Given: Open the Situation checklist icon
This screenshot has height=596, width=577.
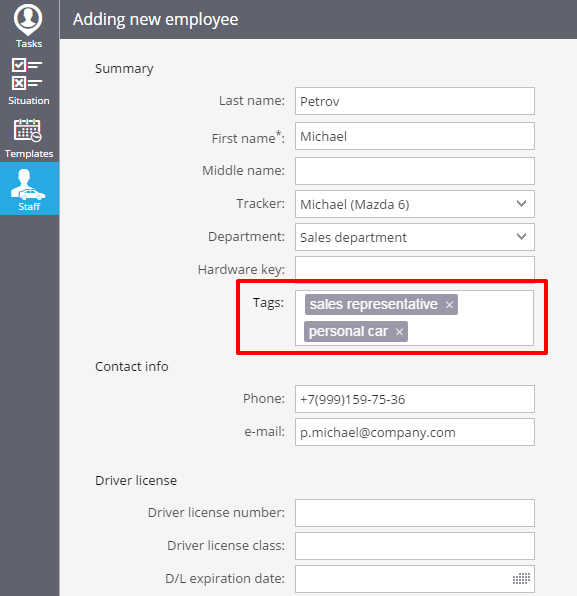Looking at the screenshot, I should click(x=27, y=74).
